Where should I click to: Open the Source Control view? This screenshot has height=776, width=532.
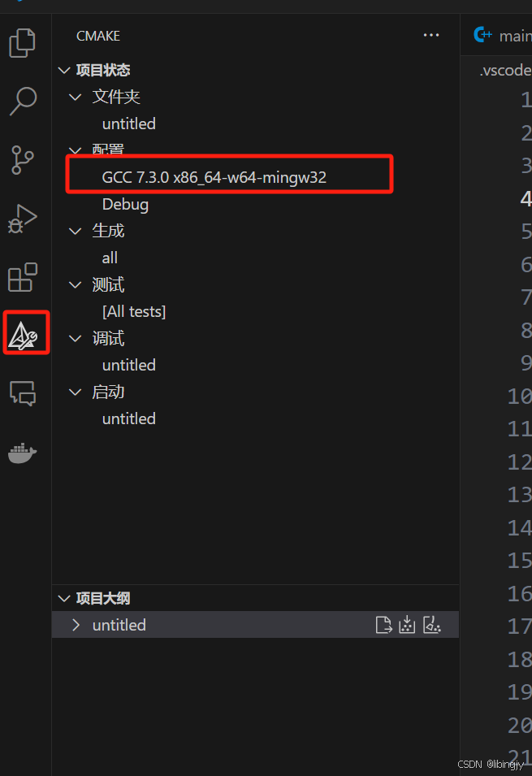coord(22,160)
